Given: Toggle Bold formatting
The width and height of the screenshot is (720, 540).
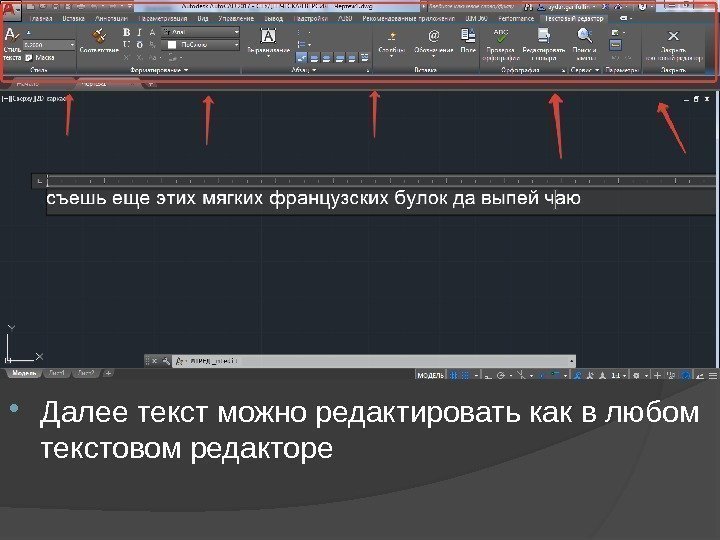Looking at the screenshot, I should [x=126, y=32].
